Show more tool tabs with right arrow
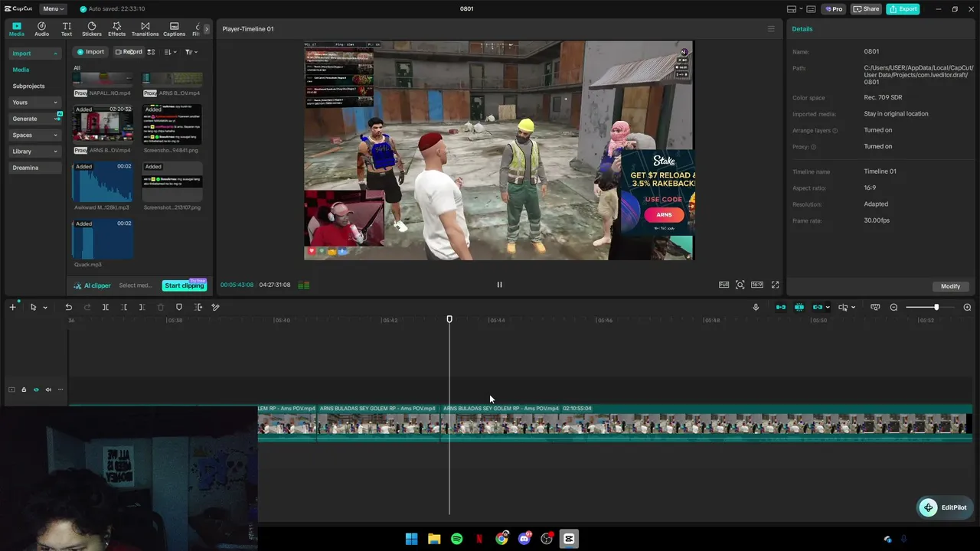 tap(206, 29)
